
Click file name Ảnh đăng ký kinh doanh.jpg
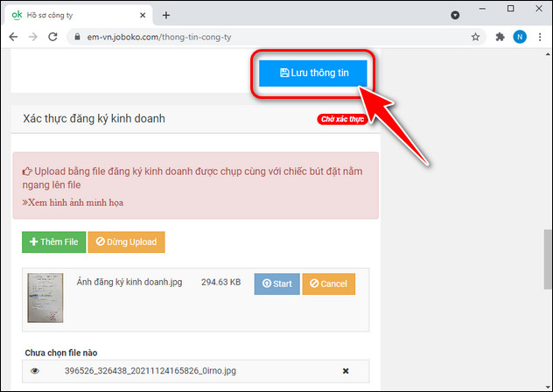pyautogui.click(x=129, y=283)
